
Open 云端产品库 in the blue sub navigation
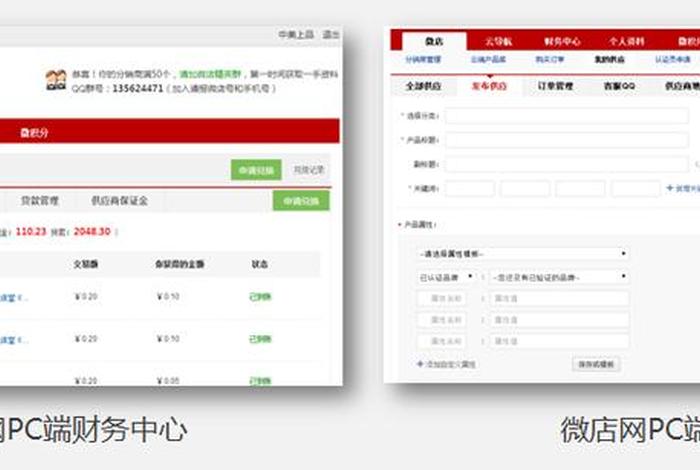(488, 59)
